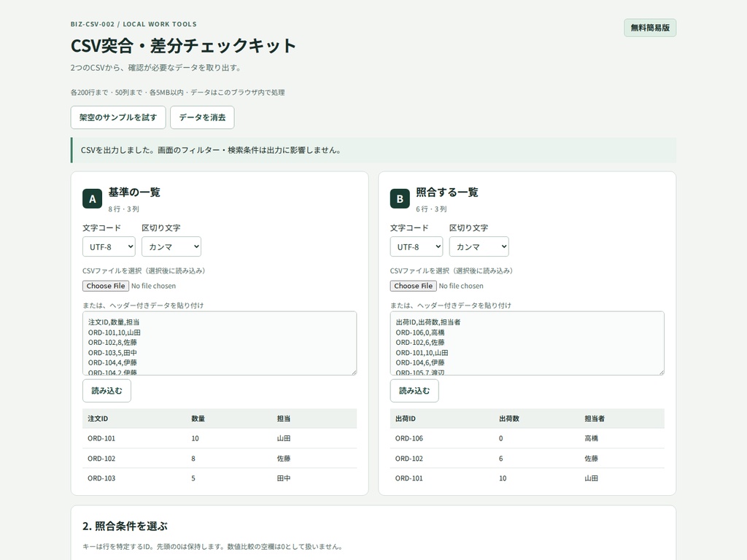Click the 8 行・3 列 count label

(123, 209)
